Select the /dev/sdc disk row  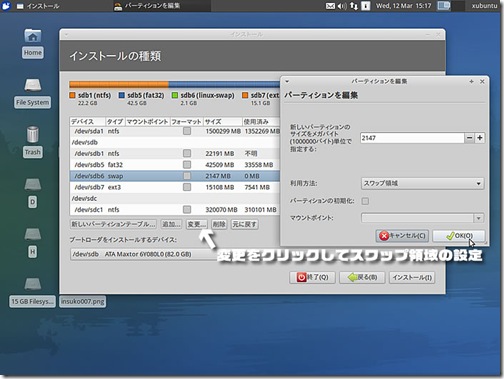(175, 198)
